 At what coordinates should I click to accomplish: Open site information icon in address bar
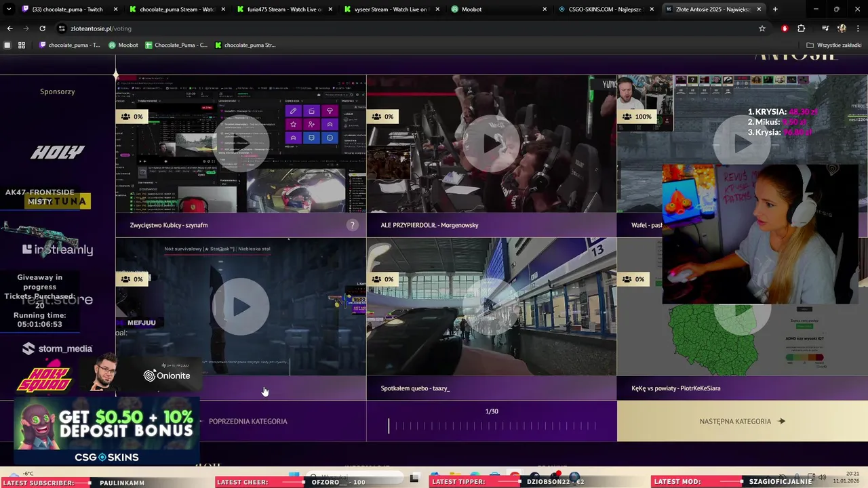(62, 28)
